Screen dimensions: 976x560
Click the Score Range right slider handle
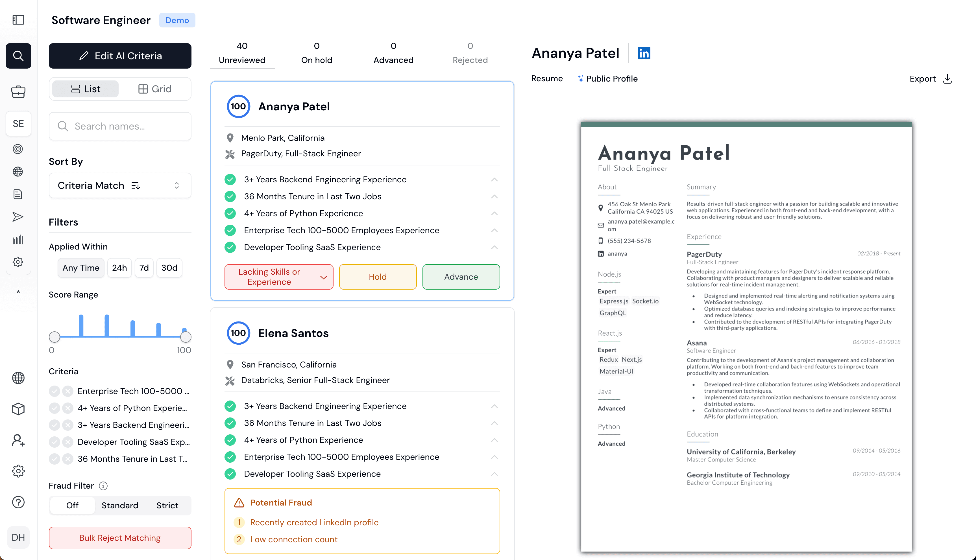point(186,337)
